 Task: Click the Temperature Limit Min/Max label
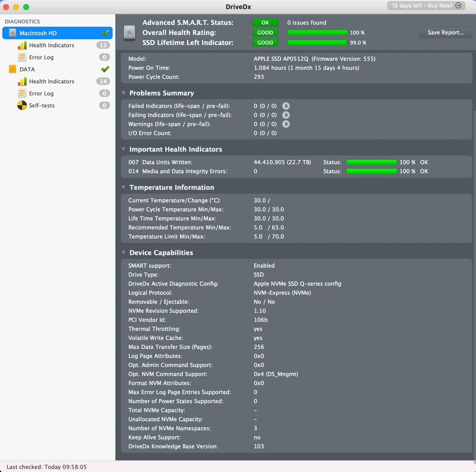tap(167, 237)
